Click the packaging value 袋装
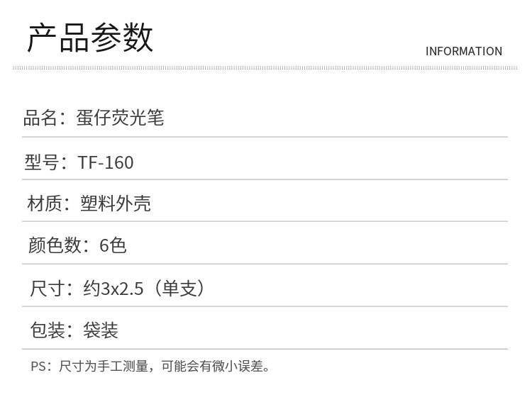The image size is (532, 402). tap(101, 330)
